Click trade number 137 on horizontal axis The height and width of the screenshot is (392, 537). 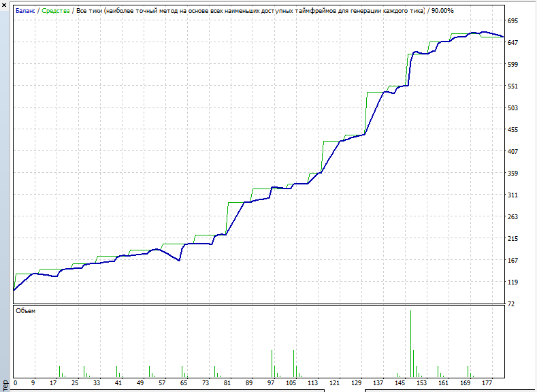[x=378, y=383]
